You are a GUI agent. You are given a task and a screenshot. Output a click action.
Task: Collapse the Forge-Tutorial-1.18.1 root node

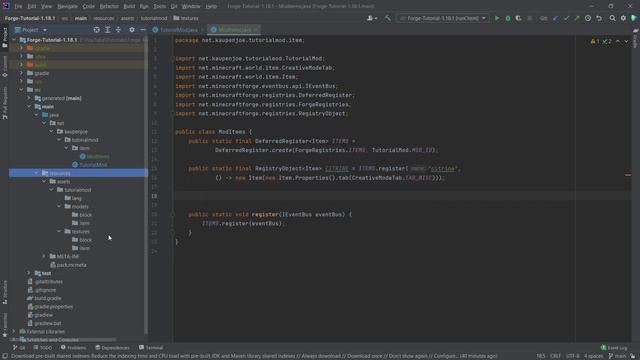[15, 40]
